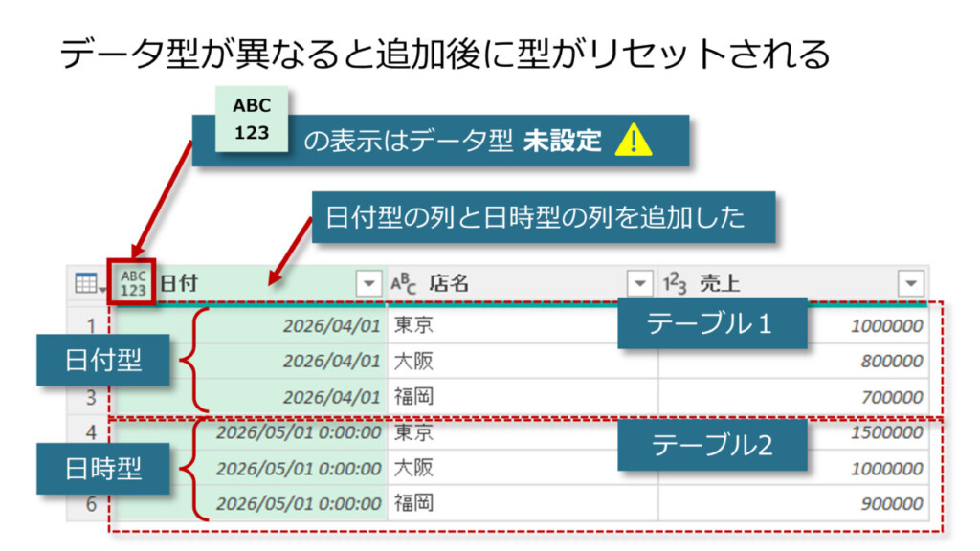Click the テーブル2 label

coord(711,446)
